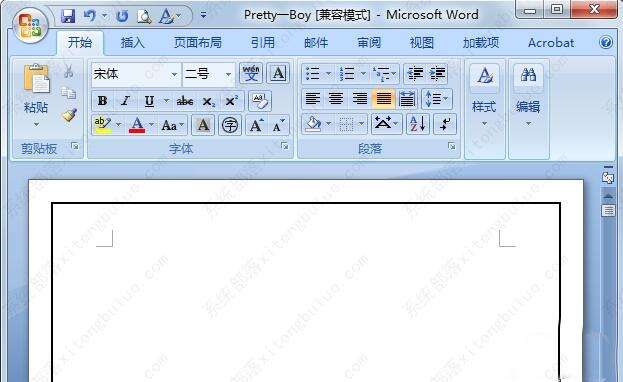The image size is (623, 382).
Task: Open the Office button menu
Action: coord(30,26)
